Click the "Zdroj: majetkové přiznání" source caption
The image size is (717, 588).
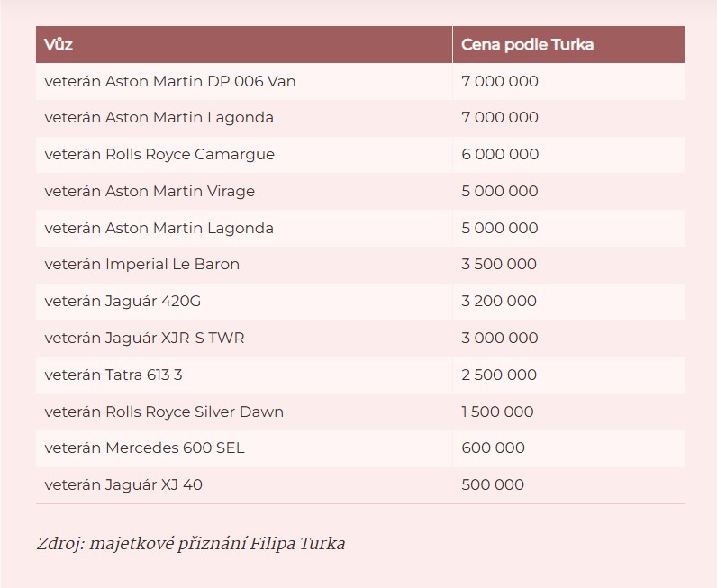pyautogui.click(x=191, y=543)
